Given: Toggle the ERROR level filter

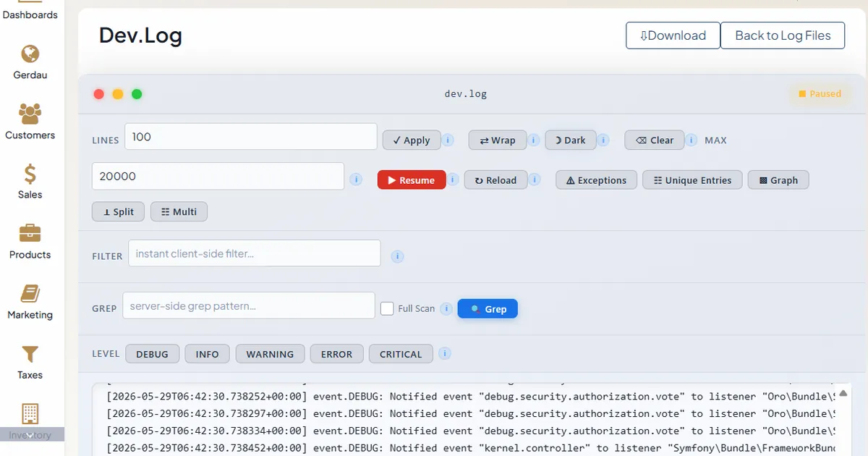Looking at the screenshot, I should (x=336, y=354).
